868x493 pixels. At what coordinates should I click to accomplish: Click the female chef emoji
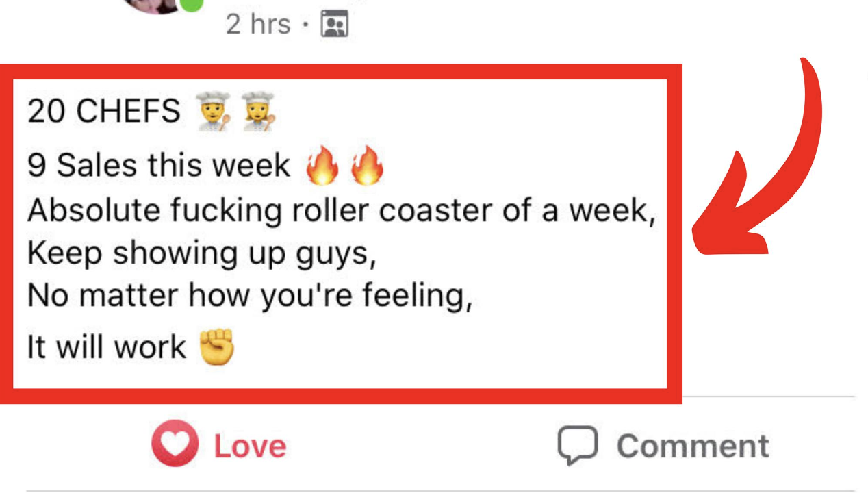coord(257,111)
